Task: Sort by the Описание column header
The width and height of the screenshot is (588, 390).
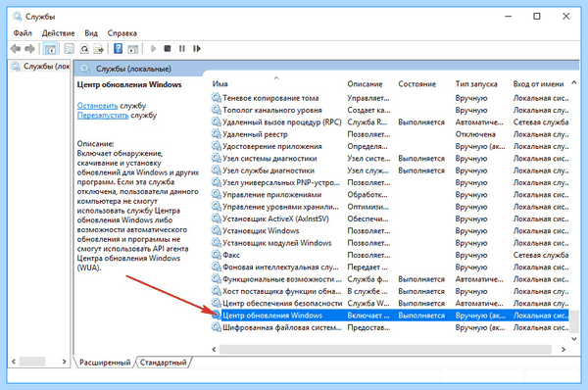Action: [x=365, y=84]
